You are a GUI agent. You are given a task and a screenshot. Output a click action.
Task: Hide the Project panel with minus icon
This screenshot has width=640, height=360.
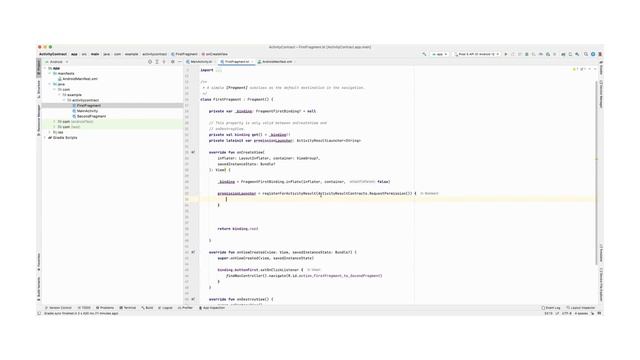click(x=180, y=62)
